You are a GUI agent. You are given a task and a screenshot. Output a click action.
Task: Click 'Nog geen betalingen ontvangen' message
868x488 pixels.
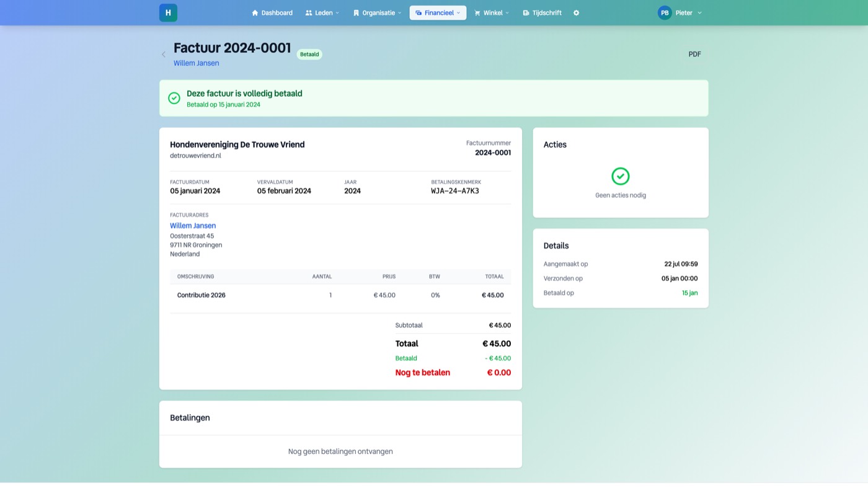point(340,451)
